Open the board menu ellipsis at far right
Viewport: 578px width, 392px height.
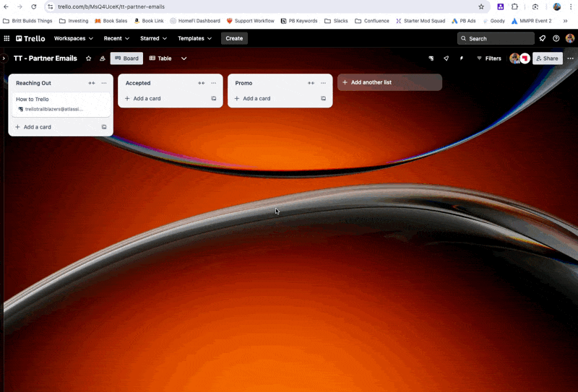pos(570,58)
